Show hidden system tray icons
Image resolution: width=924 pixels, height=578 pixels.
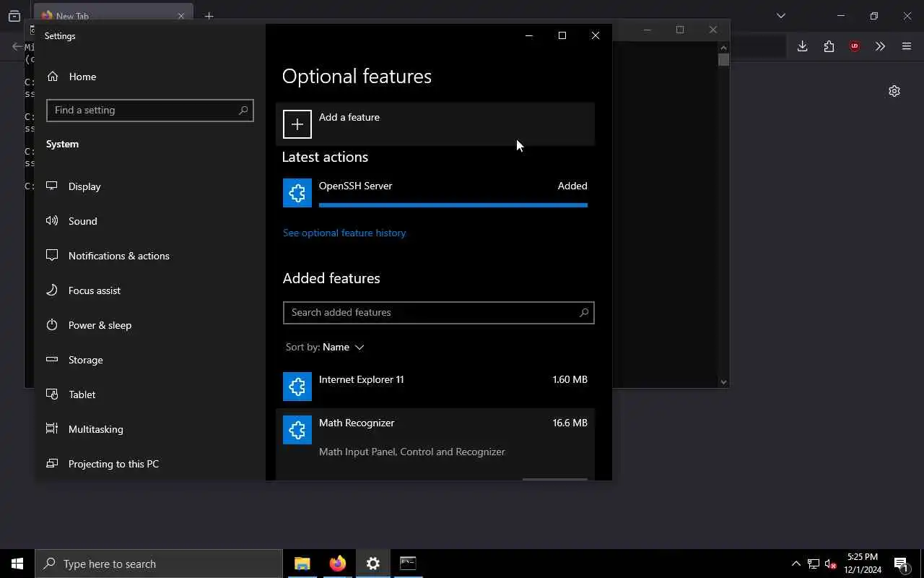pos(796,564)
